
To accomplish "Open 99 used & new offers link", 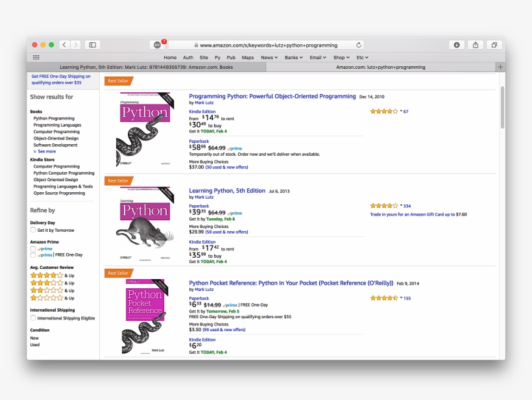I will click(224, 329).
